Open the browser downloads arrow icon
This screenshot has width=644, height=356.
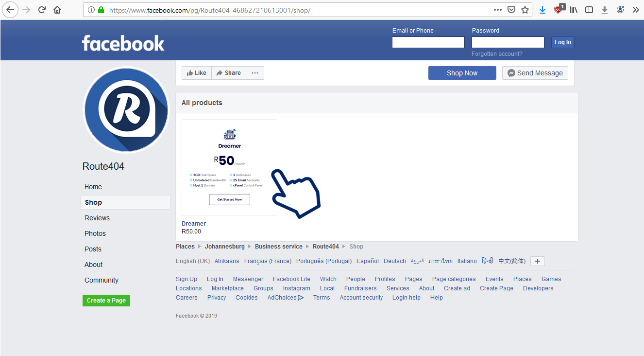(x=542, y=10)
